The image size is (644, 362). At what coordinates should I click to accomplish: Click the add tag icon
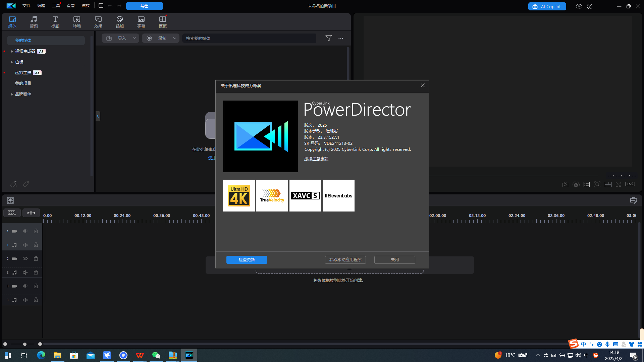[x=13, y=184]
